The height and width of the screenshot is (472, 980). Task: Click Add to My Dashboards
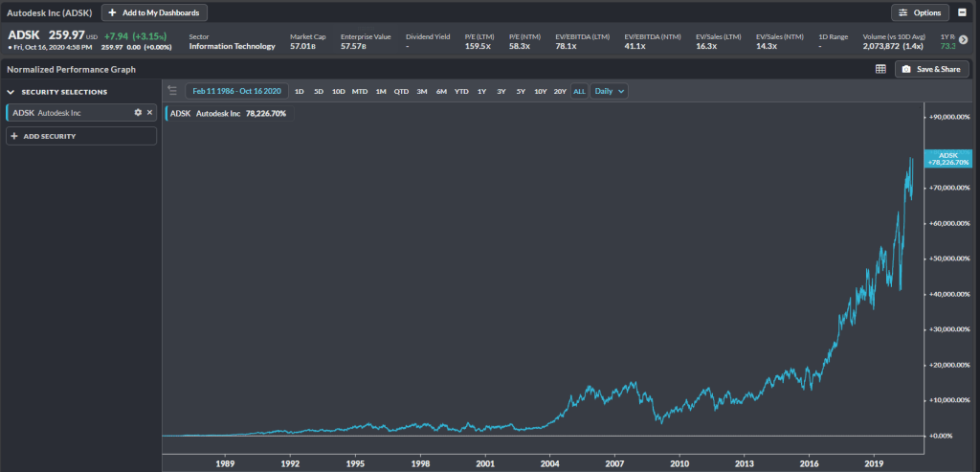tap(154, 12)
